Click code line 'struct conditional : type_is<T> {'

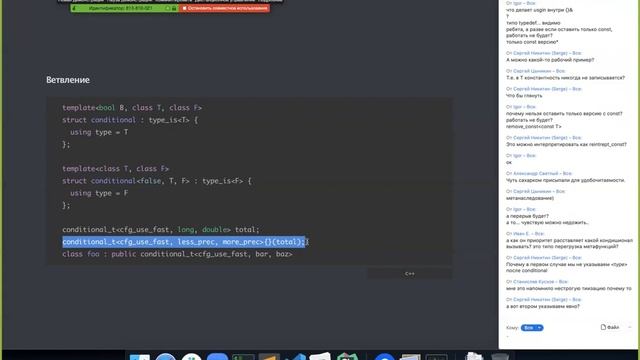click(130, 120)
